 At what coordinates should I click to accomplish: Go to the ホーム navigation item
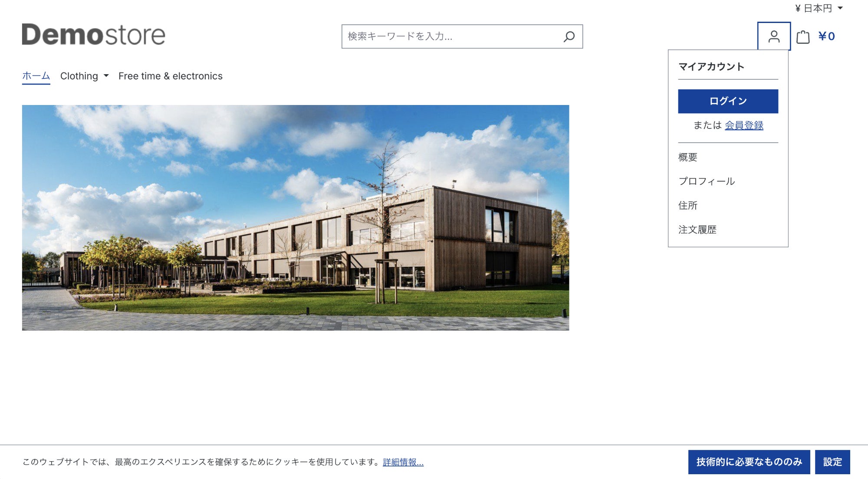pos(36,76)
